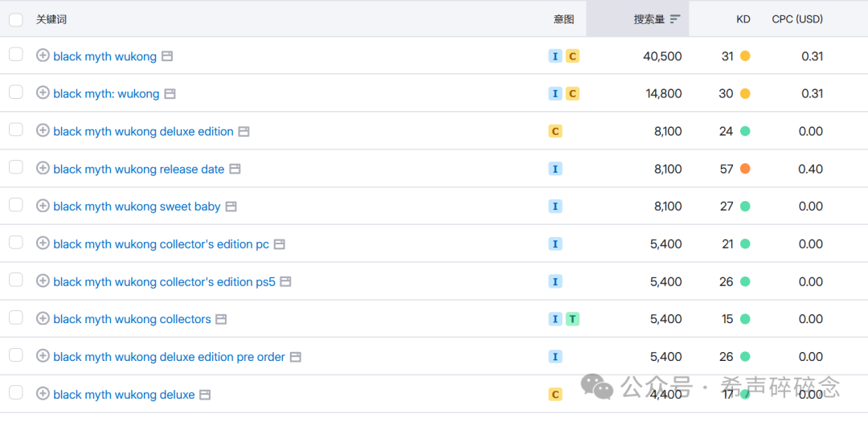The height and width of the screenshot is (422, 868).
Task: Click plus icon for 'black myth wukong release date'
Action: point(43,168)
